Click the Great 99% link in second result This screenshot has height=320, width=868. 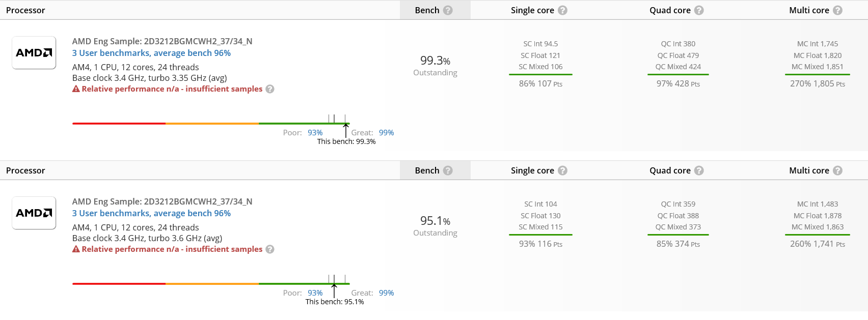[386, 293]
